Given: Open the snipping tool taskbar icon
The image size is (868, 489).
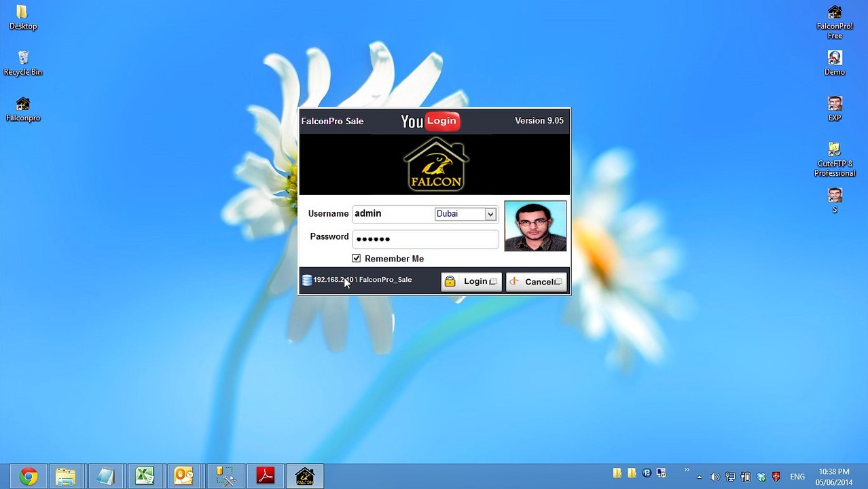Looking at the screenshot, I should (225, 476).
